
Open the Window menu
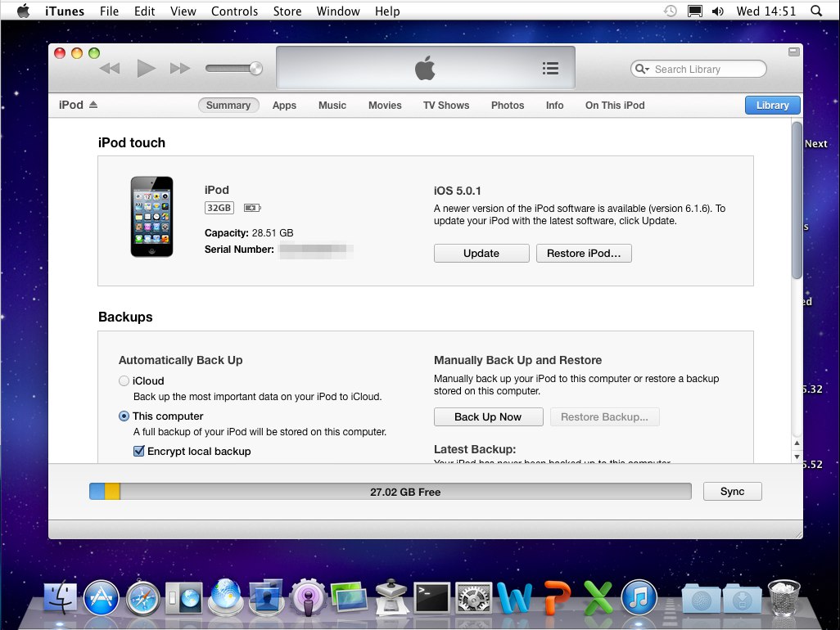[338, 11]
